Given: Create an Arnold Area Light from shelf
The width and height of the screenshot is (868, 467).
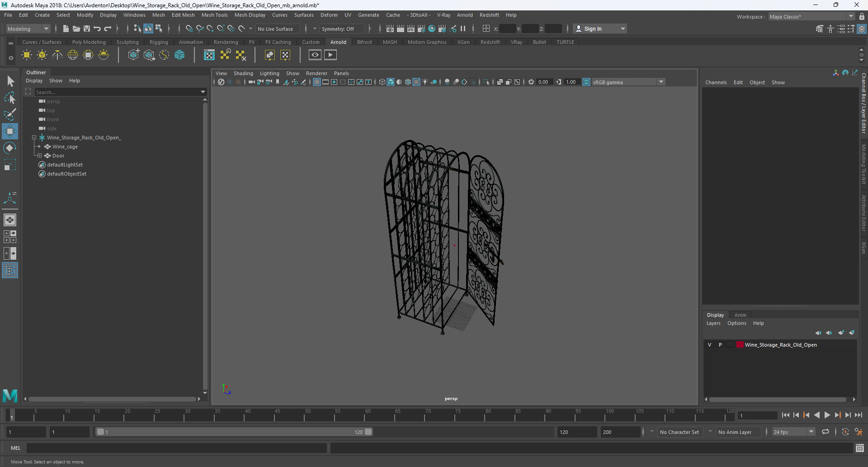Looking at the screenshot, I should point(27,55).
